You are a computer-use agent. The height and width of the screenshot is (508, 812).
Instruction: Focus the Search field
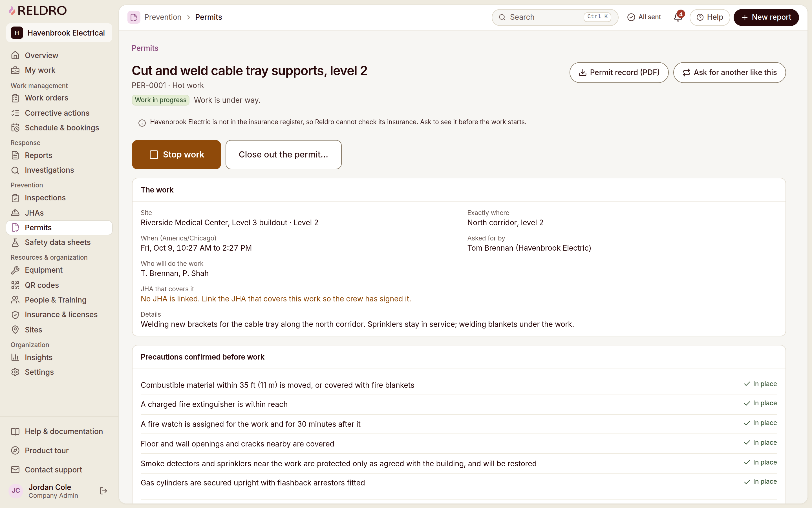point(555,17)
